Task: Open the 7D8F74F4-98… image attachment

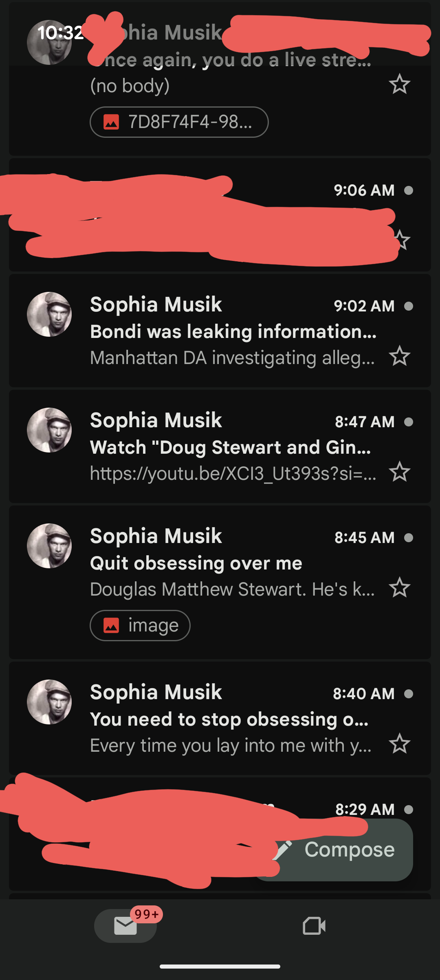Action: pyautogui.click(x=179, y=122)
